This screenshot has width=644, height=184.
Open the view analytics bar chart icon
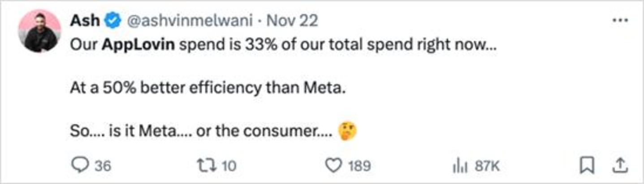(x=460, y=167)
